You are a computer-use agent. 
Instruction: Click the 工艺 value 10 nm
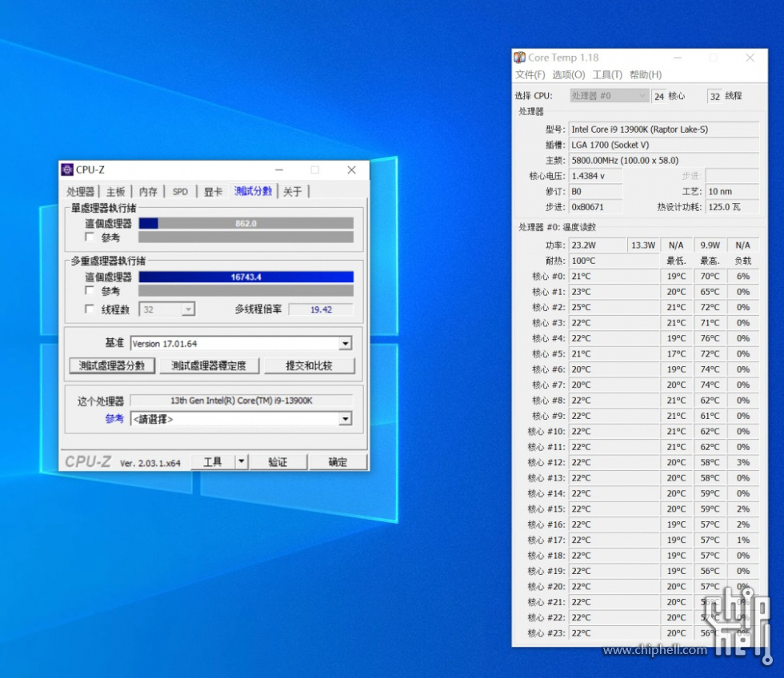coord(732,191)
